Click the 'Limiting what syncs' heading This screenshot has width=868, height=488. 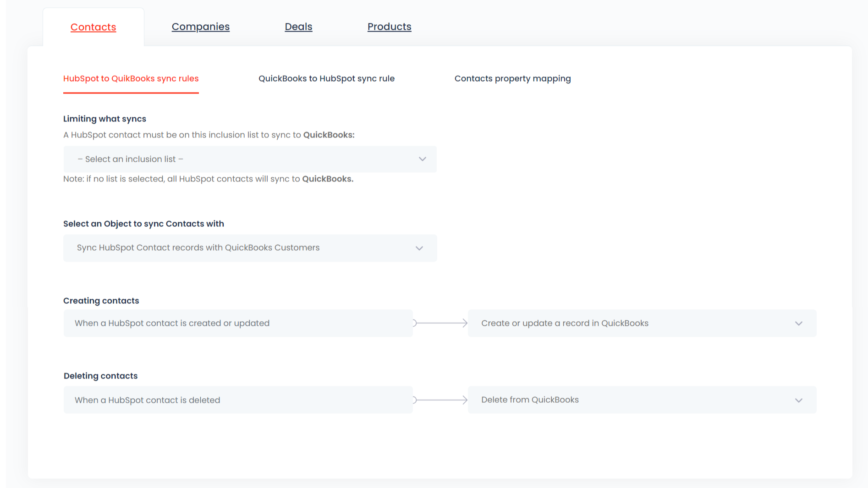click(x=105, y=119)
